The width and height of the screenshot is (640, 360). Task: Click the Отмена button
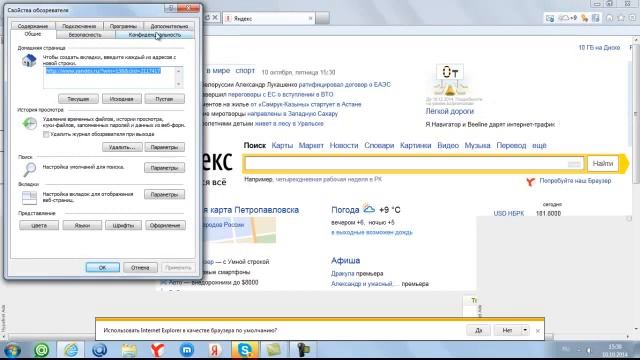click(140, 267)
